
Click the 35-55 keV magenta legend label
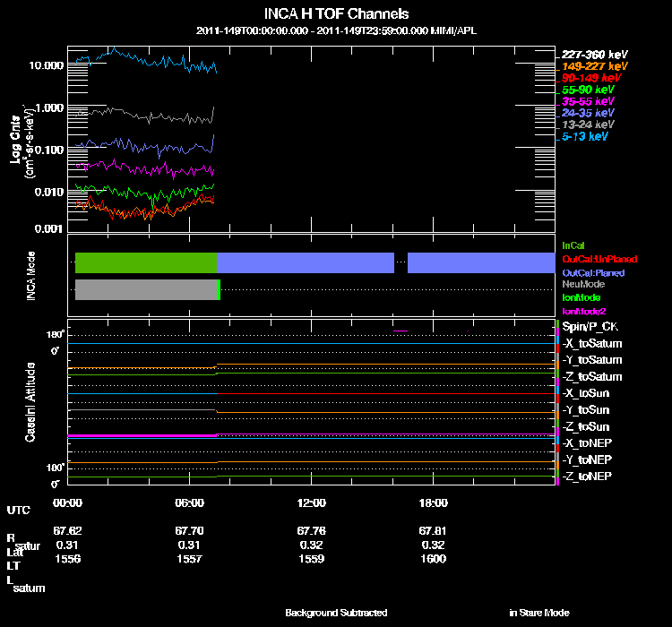(x=588, y=101)
